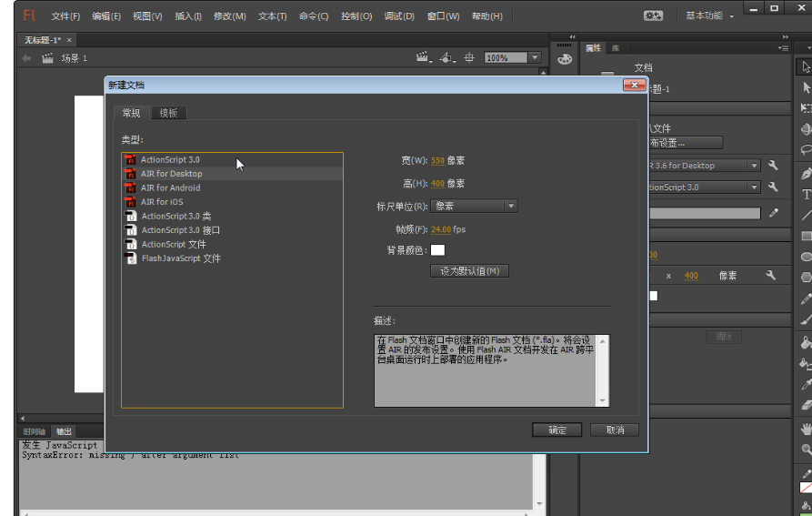The height and width of the screenshot is (516, 812).
Task: Select the Subselection tool
Action: [x=806, y=87]
